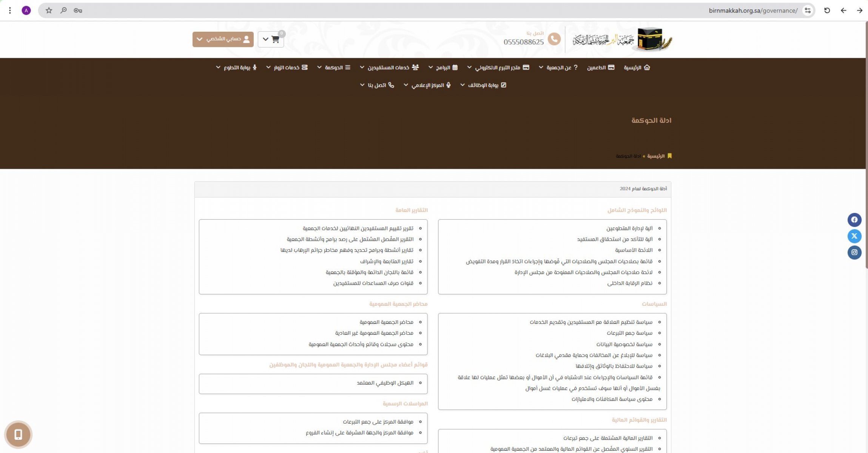Open the سياسة جمع التبرعات link

click(629, 333)
